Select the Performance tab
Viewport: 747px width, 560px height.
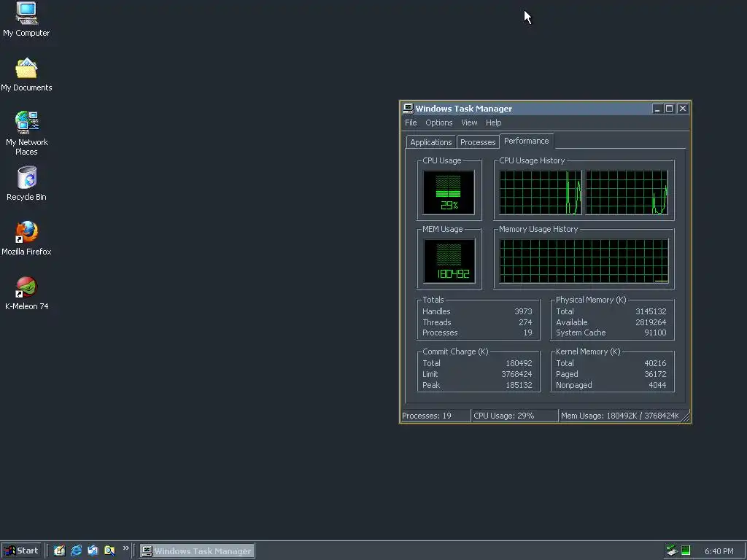[x=527, y=141]
